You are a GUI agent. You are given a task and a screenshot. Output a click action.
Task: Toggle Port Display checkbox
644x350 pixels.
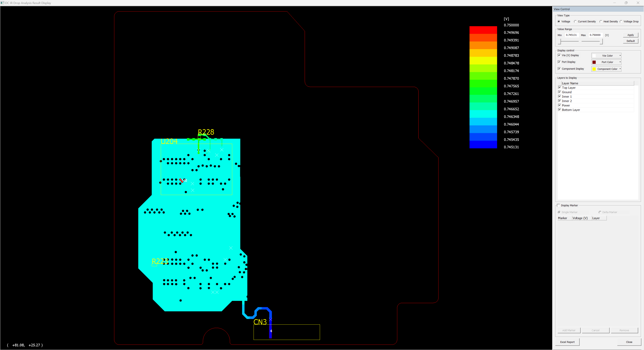(x=559, y=62)
